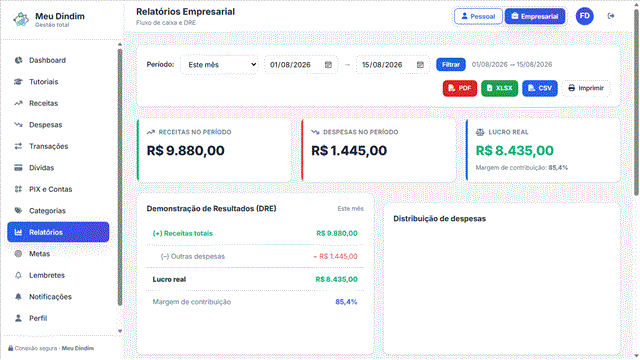Viewport: 640px width, 360px height.
Task: Open the Receitas menu item
Action: (58, 103)
